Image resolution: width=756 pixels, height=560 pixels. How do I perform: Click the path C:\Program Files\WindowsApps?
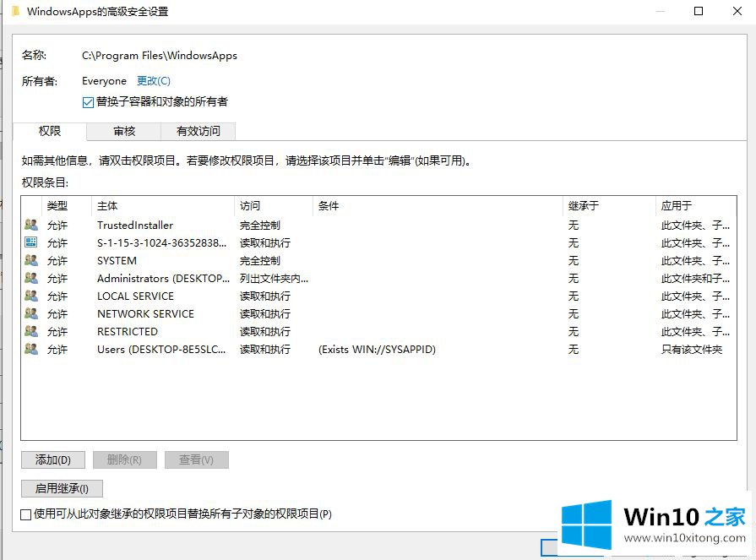pyautogui.click(x=160, y=56)
